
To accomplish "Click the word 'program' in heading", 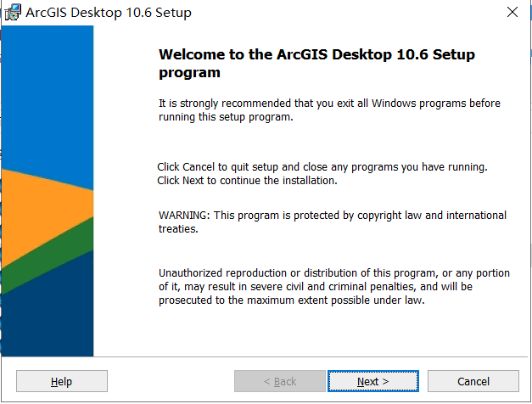I will click(x=189, y=73).
